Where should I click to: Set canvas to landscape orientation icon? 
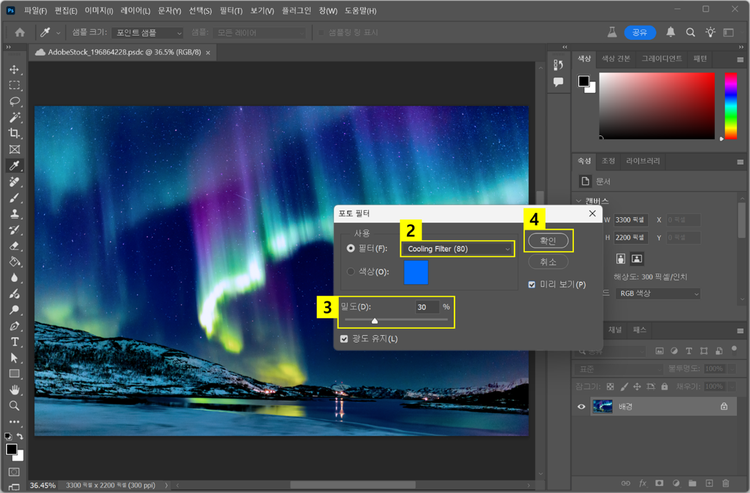(x=637, y=259)
